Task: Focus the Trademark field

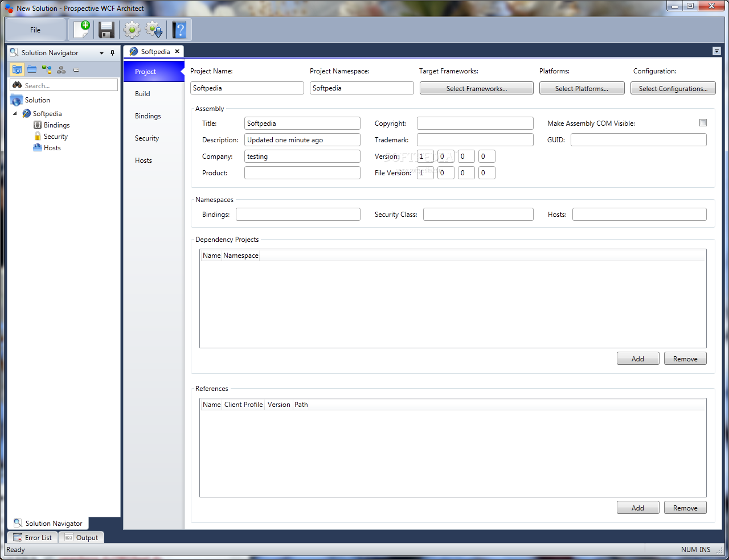Action: coord(475,140)
